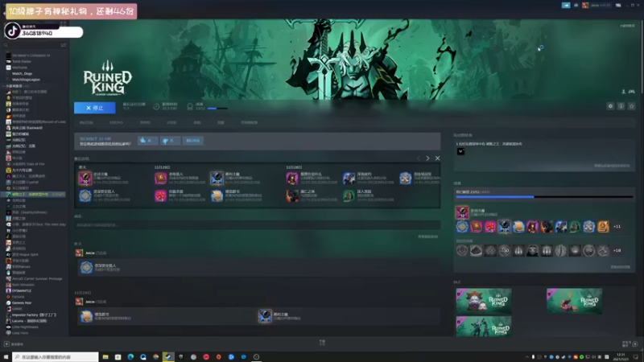Select Little Nightmares in library list
The image size is (644, 362).
[25, 327]
